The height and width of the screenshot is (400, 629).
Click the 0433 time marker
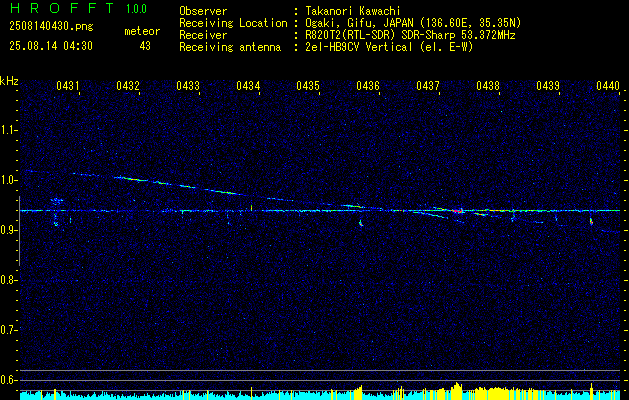pyautogui.click(x=188, y=86)
